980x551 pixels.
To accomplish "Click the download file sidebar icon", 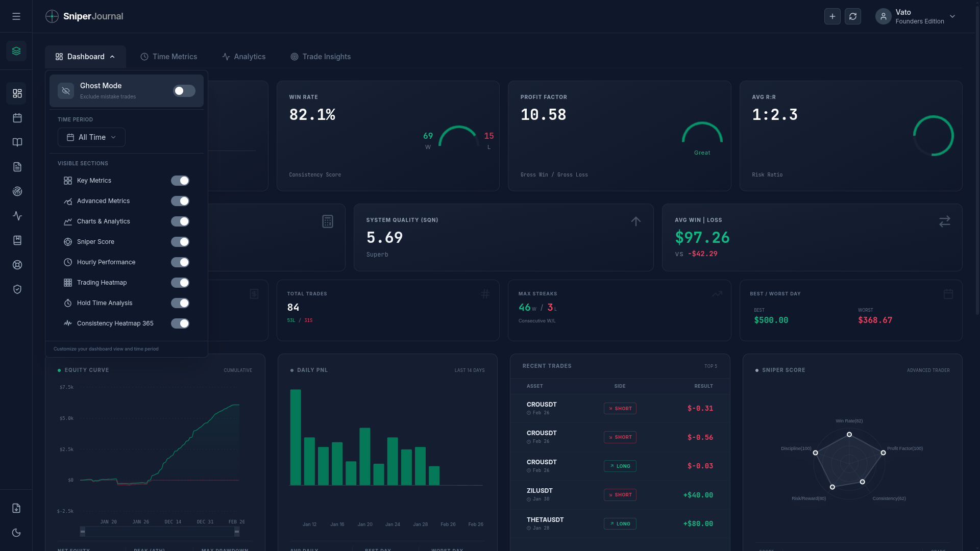I will (x=16, y=508).
